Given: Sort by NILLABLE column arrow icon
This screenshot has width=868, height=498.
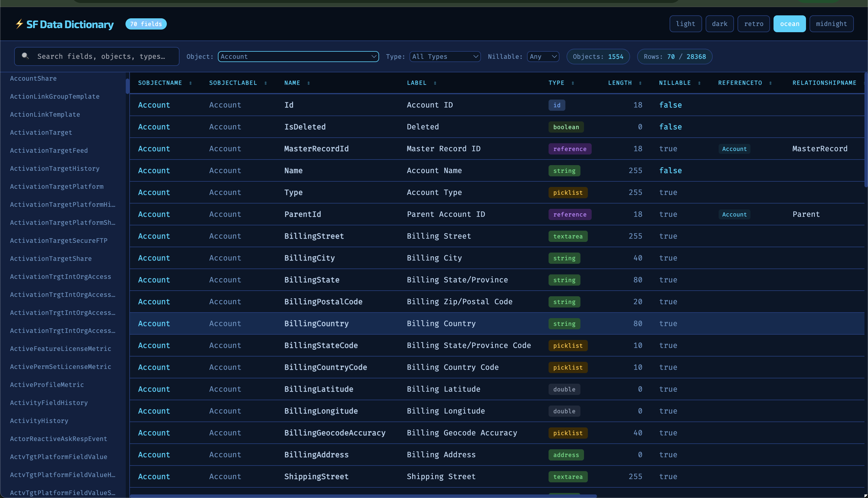Looking at the screenshot, I should click(x=699, y=83).
